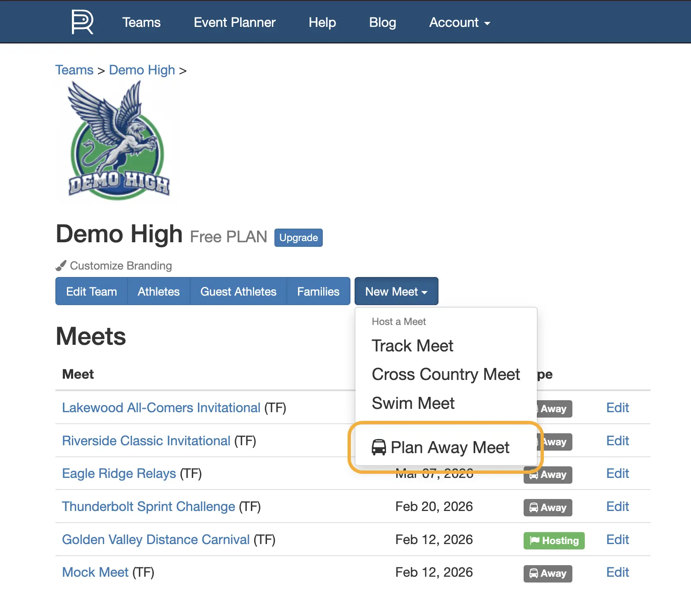Click the site logo in the navbar
The height and width of the screenshot is (616, 691).
click(x=82, y=22)
